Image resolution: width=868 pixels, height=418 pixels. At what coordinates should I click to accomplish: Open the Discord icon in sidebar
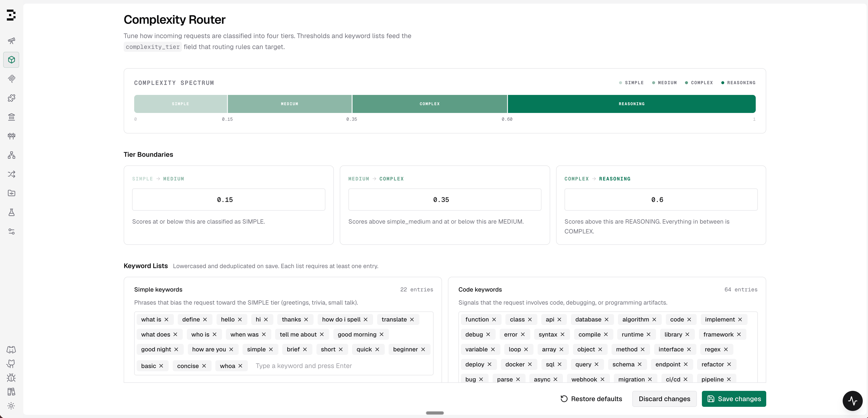[x=11, y=350]
